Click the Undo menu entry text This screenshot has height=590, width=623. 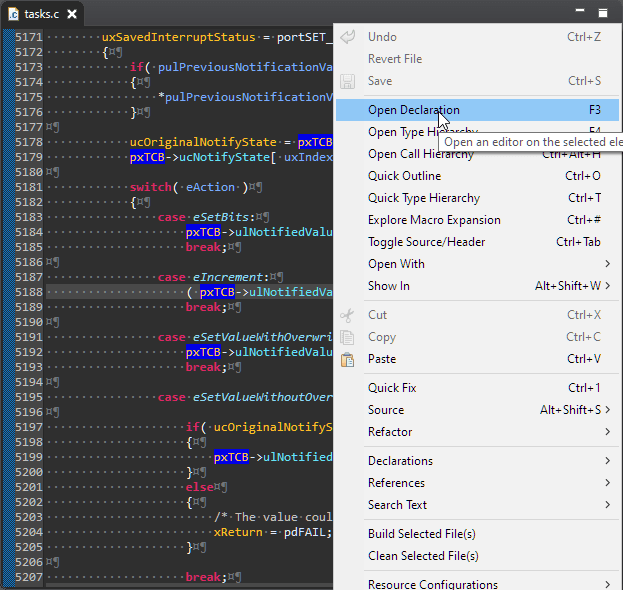[x=382, y=37]
